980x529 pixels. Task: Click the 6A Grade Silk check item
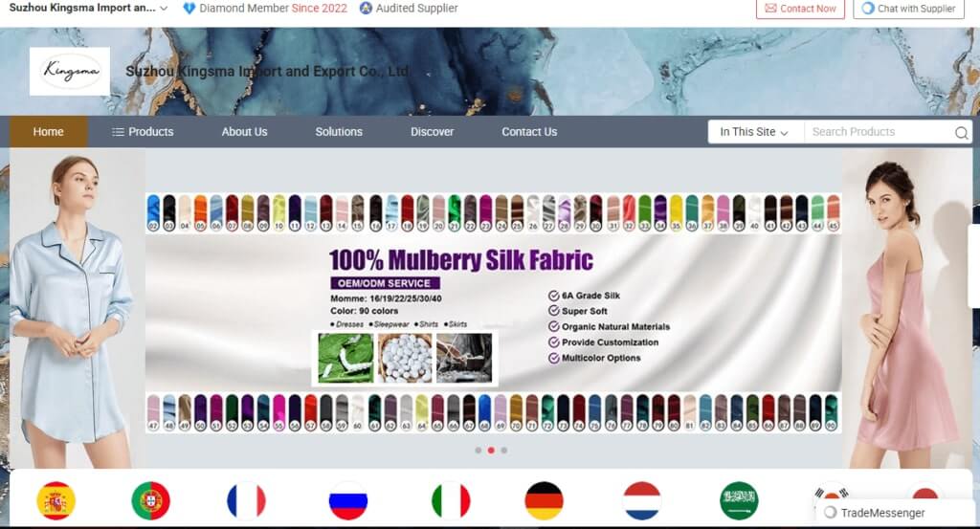[585, 296]
